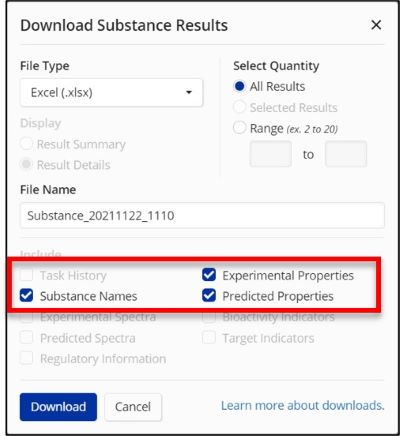Uncheck the Experimental Properties checkbox

click(x=209, y=275)
